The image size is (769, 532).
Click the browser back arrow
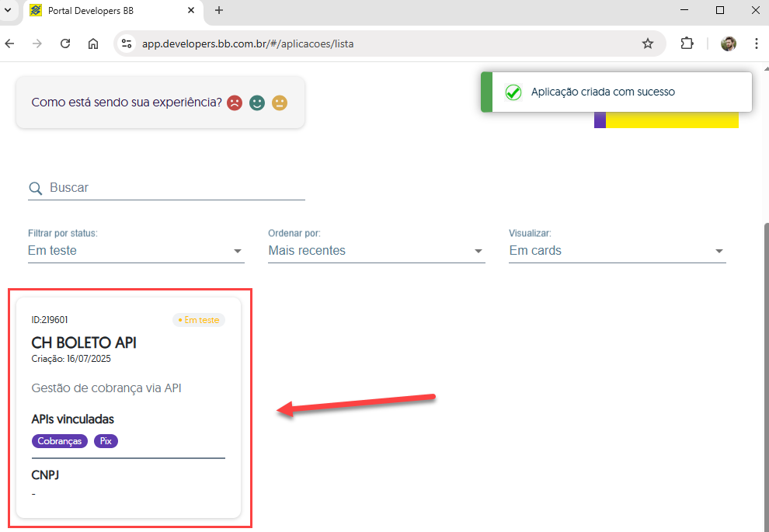pos(10,43)
